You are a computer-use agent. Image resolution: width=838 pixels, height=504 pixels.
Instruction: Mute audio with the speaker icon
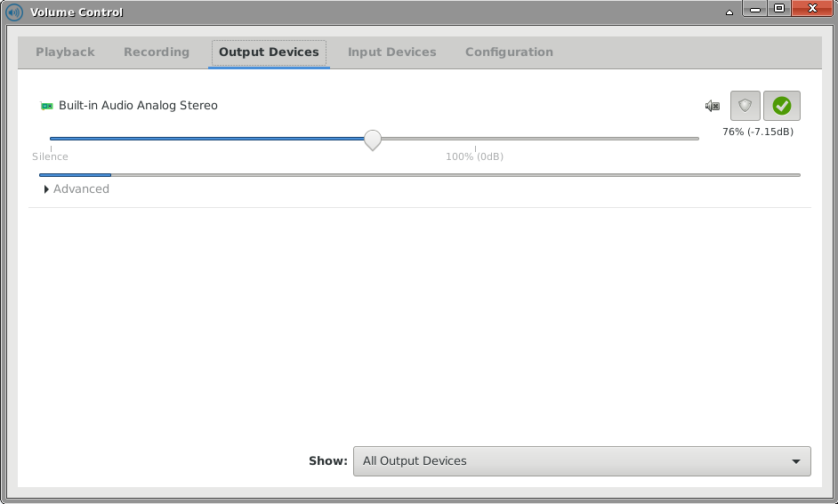[x=712, y=106]
